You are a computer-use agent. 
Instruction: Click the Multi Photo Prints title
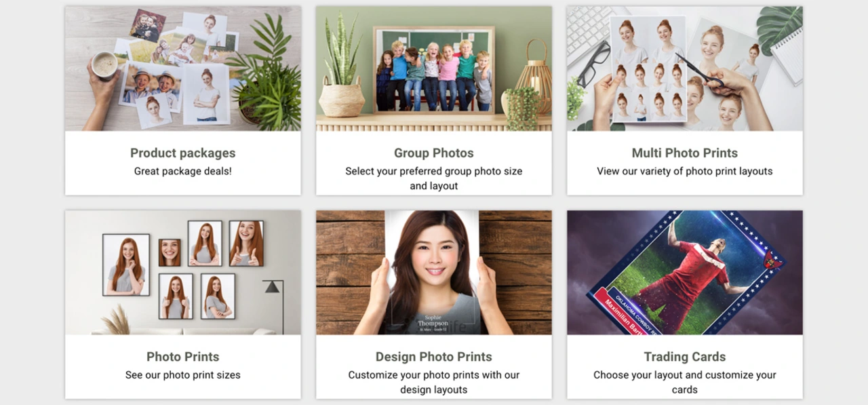click(x=685, y=153)
